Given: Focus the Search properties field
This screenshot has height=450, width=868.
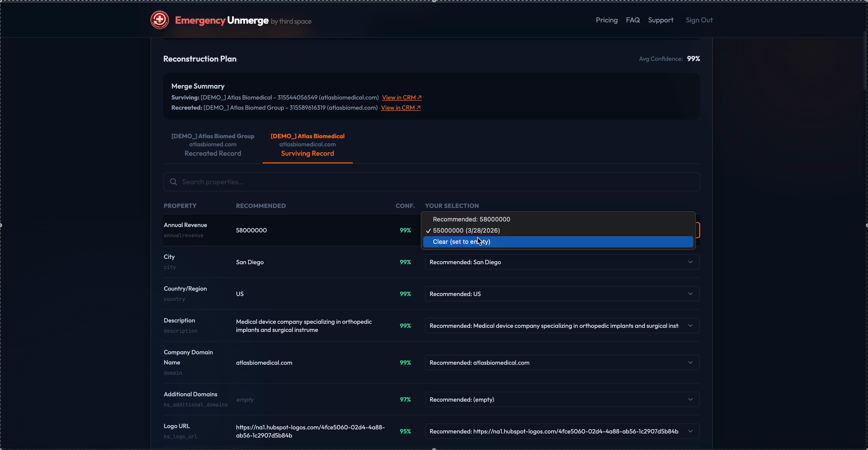Looking at the screenshot, I should [x=431, y=182].
